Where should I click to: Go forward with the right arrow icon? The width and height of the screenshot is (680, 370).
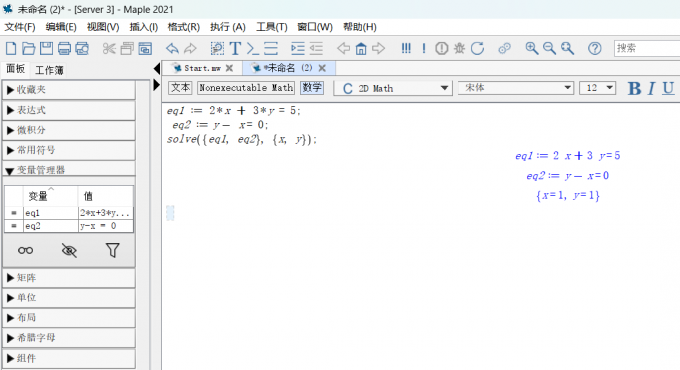pos(379,48)
